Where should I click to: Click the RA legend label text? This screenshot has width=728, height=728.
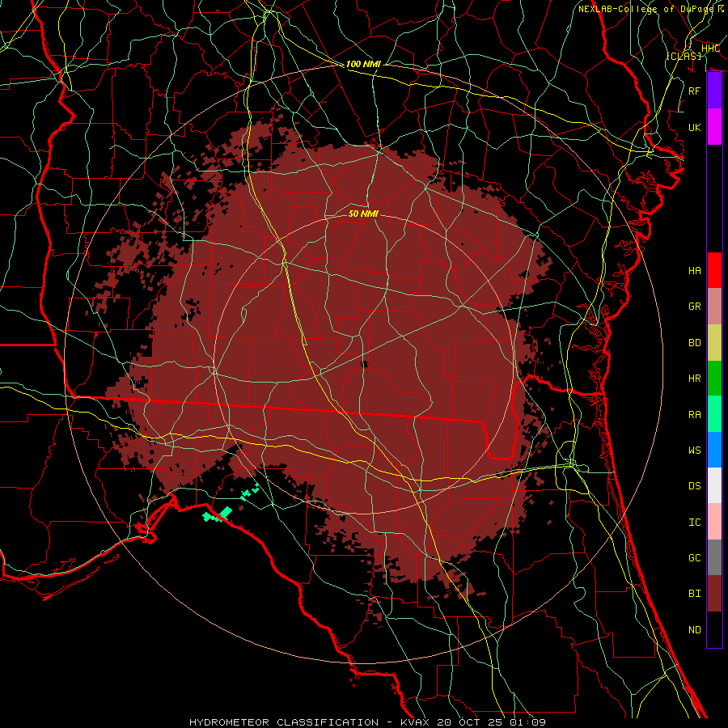click(x=694, y=414)
